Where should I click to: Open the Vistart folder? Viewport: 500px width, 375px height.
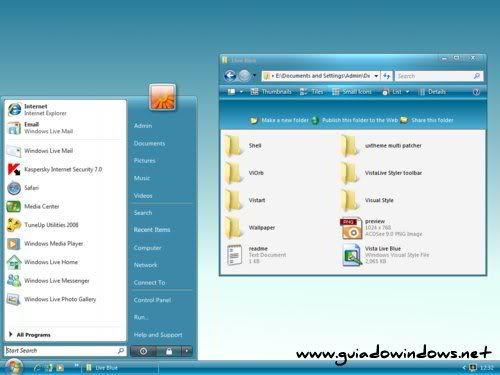pyautogui.click(x=245, y=200)
